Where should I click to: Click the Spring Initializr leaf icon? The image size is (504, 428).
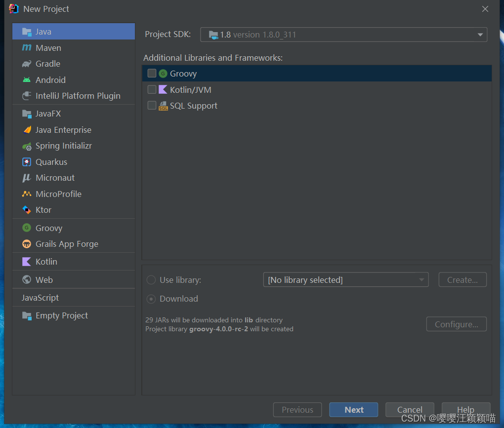click(27, 146)
